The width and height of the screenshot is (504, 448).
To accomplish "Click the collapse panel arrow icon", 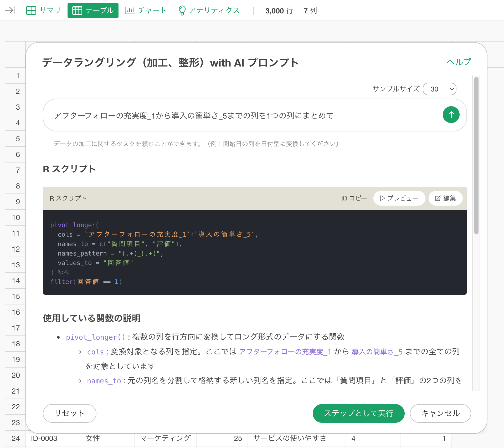I will 10,11.
